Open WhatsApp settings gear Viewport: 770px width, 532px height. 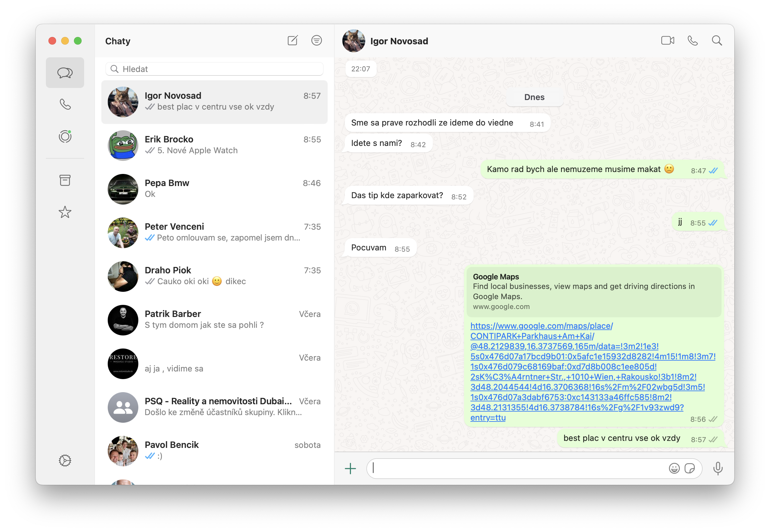click(x=65, y=461)
